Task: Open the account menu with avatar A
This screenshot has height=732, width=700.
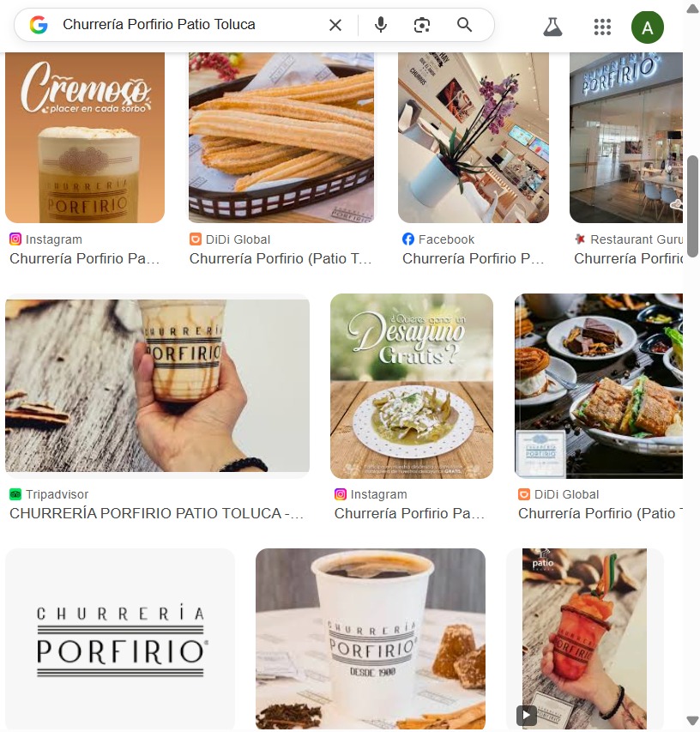Action: coord(648,27)
